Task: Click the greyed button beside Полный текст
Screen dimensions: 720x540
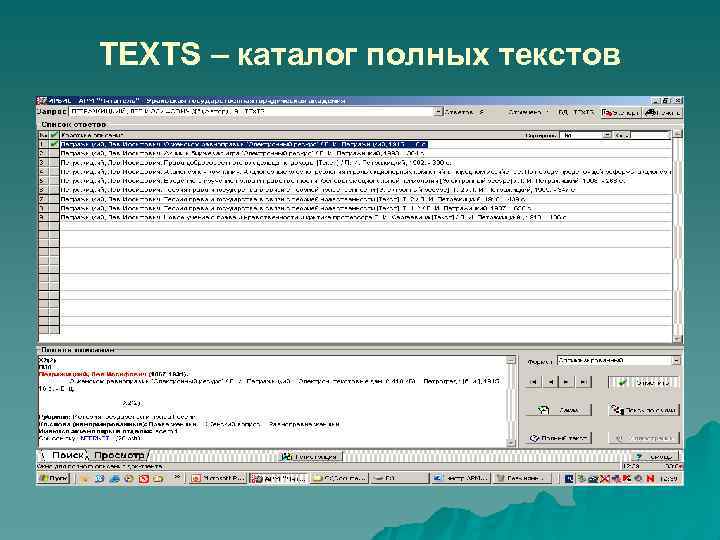Action: pos(643,438)
